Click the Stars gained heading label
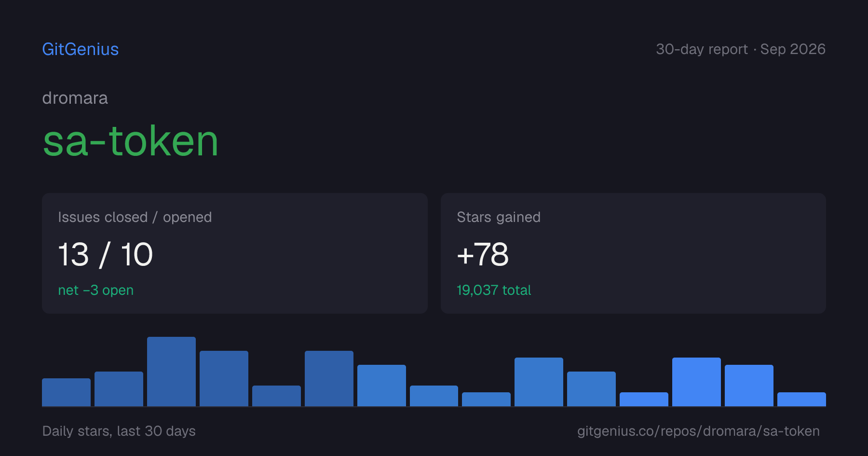 click(499, 217)
